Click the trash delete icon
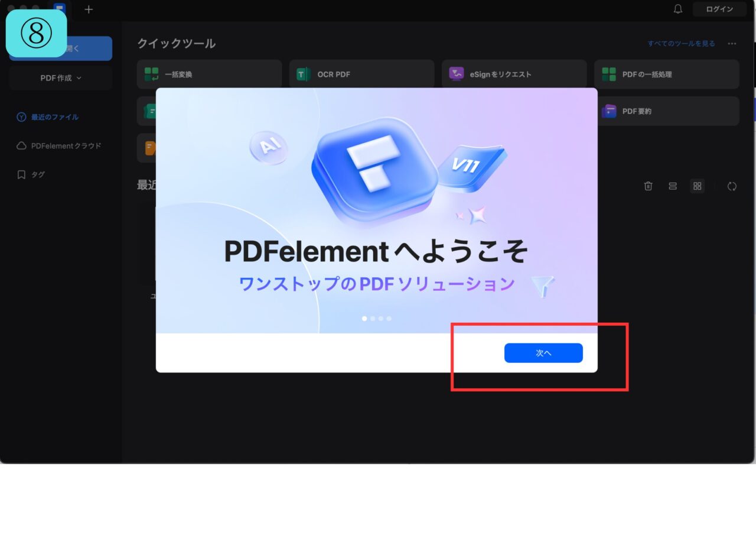756x535 pixels. (x=648, y=186)
